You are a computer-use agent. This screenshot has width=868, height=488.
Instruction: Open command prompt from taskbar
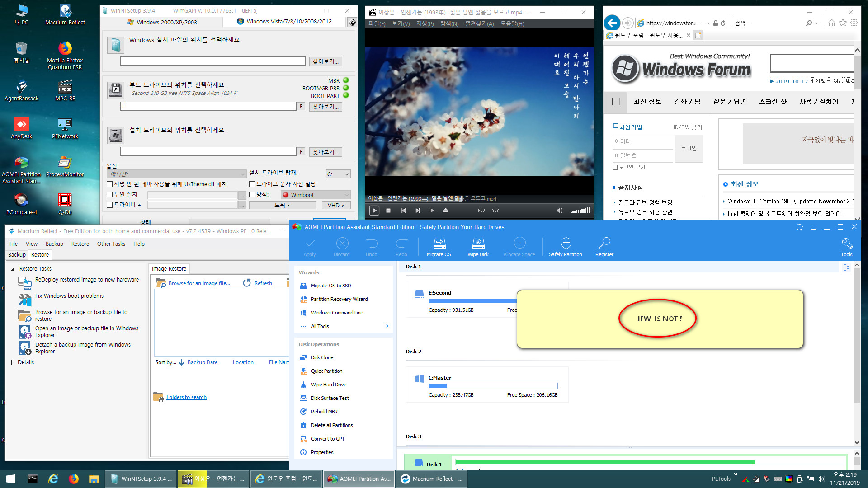tap(33, 479)
